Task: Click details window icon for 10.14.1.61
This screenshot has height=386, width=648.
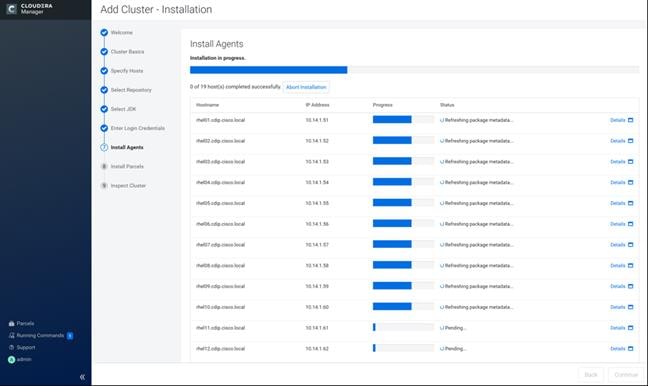Action: [630, 328]
